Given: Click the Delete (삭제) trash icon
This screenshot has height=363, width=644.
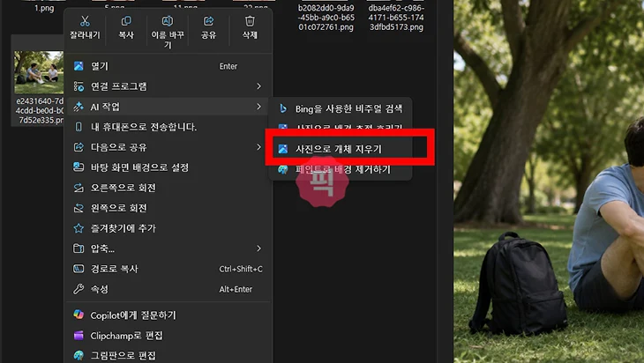Looking at the screenshot, I should pyautogui.click(x=250, y=21).
